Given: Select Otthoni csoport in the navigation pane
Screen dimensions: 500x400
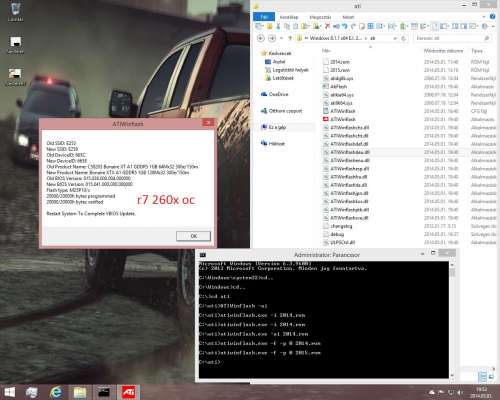Looking at the screenshot, I should [x=281, y=111].
